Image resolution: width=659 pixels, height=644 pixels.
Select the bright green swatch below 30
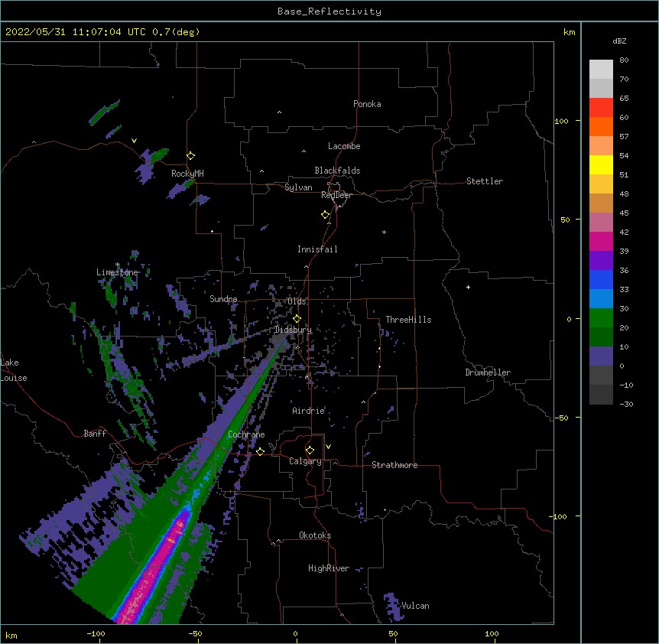coord(601,318)
